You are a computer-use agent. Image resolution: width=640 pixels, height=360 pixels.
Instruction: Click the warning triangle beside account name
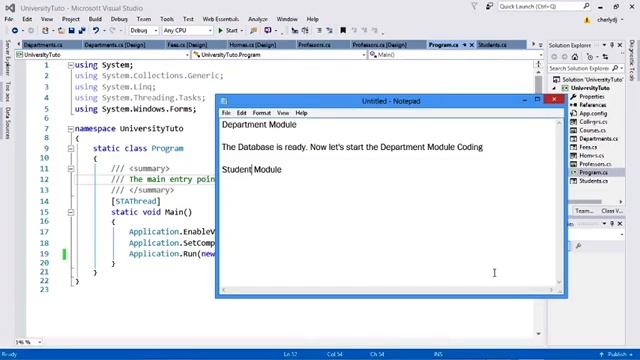[587, 20]
